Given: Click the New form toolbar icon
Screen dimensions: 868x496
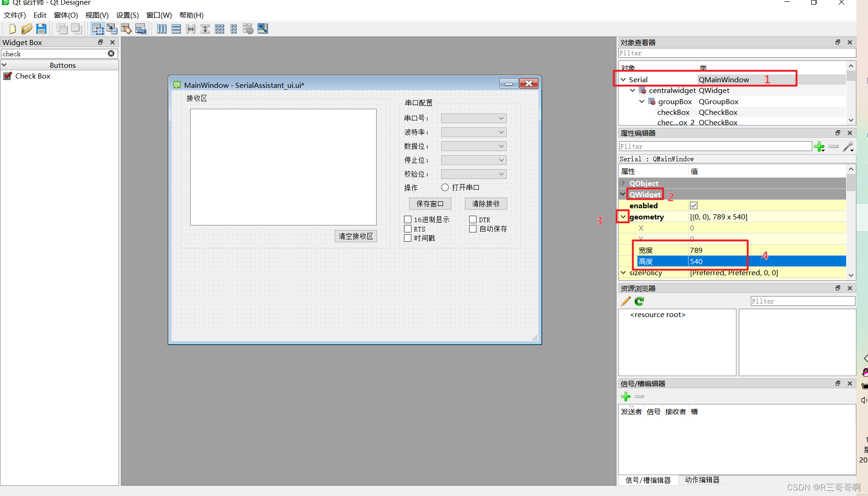Looking at the screenshot, I should coord(12,29).
